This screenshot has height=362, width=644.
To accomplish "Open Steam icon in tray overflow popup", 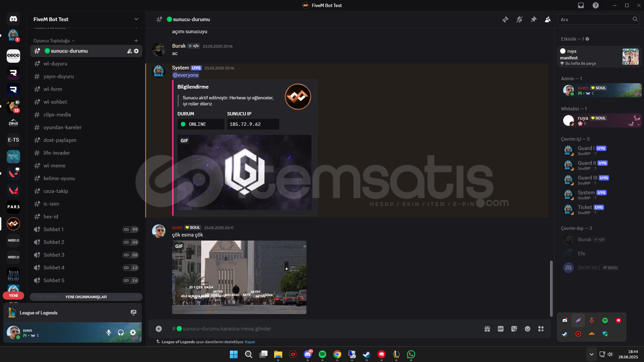I will pyautogui.click(x=565, y=334).
